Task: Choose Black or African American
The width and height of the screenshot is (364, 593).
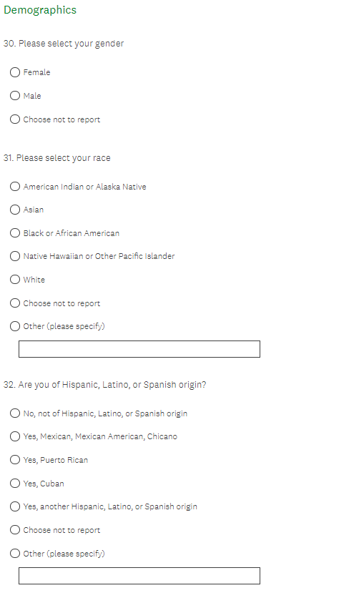Action: click(x=15, y=233)
